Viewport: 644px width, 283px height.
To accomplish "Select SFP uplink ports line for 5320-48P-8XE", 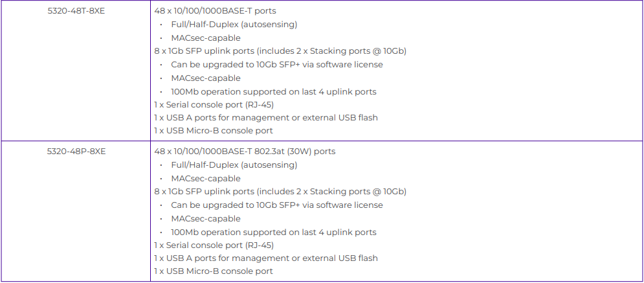I will coord(280,192).
